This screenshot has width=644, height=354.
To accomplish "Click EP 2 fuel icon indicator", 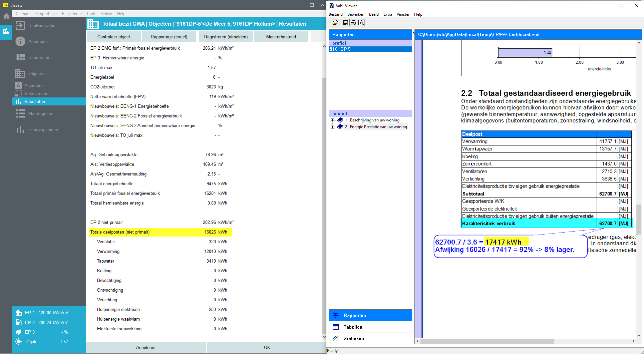I will (19, 322).
